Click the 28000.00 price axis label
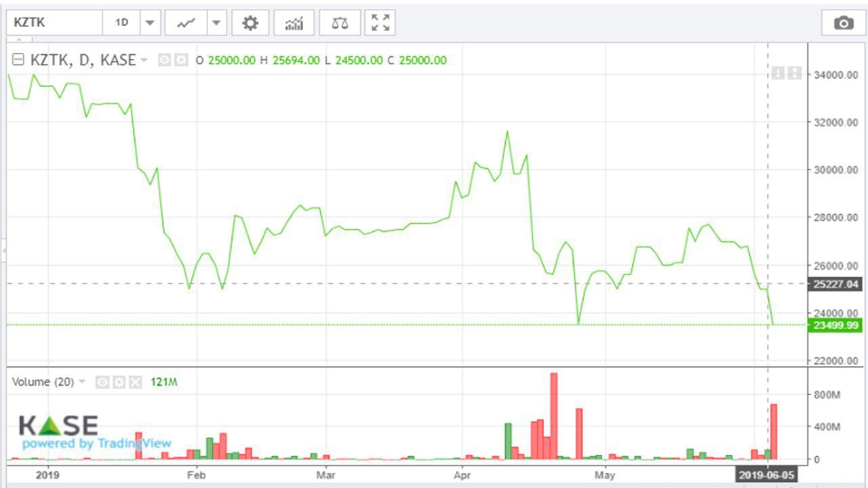The width and height of the screenshot is (868, 488). pyautogui.click(x=835, y=218)
